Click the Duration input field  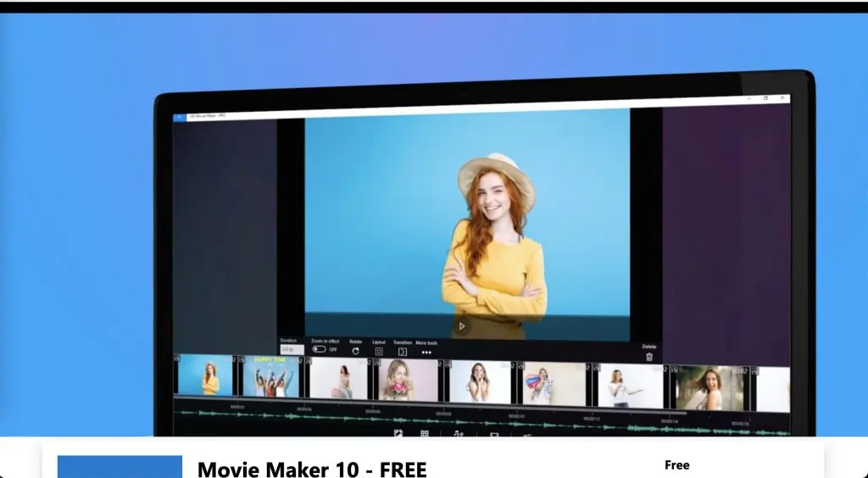click(291, 349)
